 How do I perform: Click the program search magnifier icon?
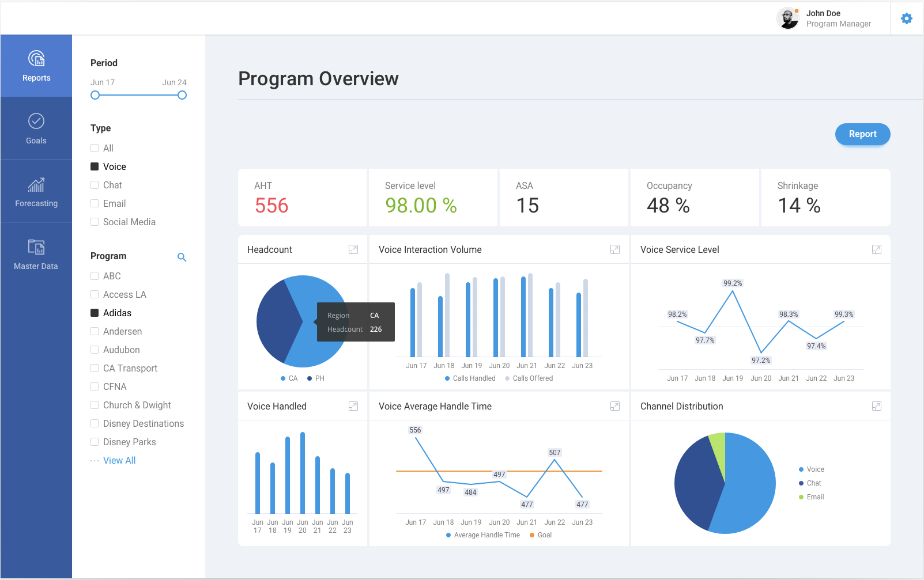(x=182, y=257)
